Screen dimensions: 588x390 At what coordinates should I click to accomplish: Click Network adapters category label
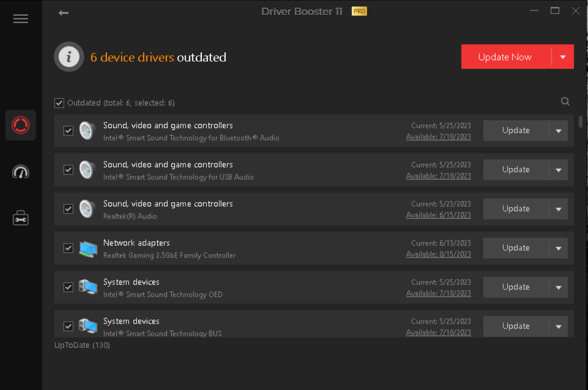(137, 243)
